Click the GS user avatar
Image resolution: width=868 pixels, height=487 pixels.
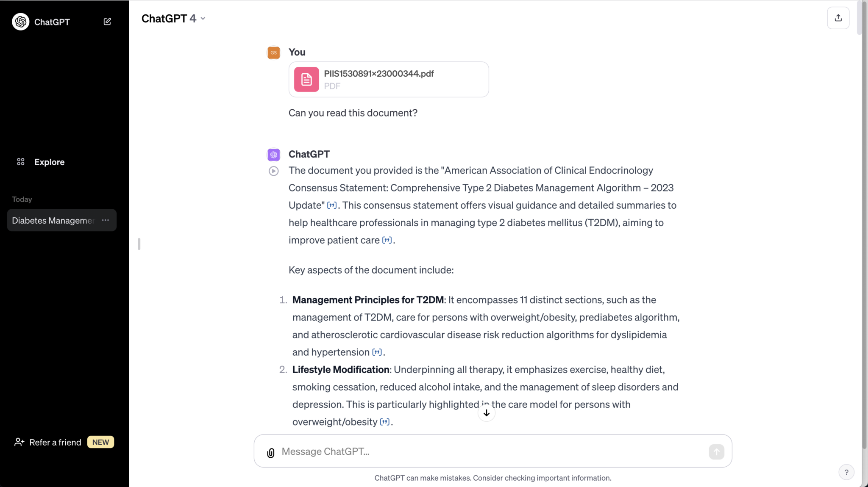pyautogui.click(x=273, y=53)
